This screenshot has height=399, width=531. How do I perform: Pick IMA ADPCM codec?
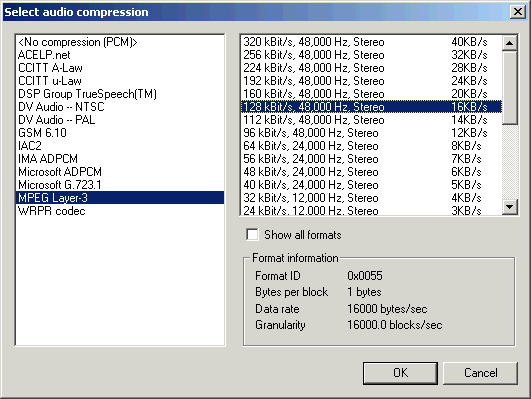pyautogui.click(x=120, y=159)
